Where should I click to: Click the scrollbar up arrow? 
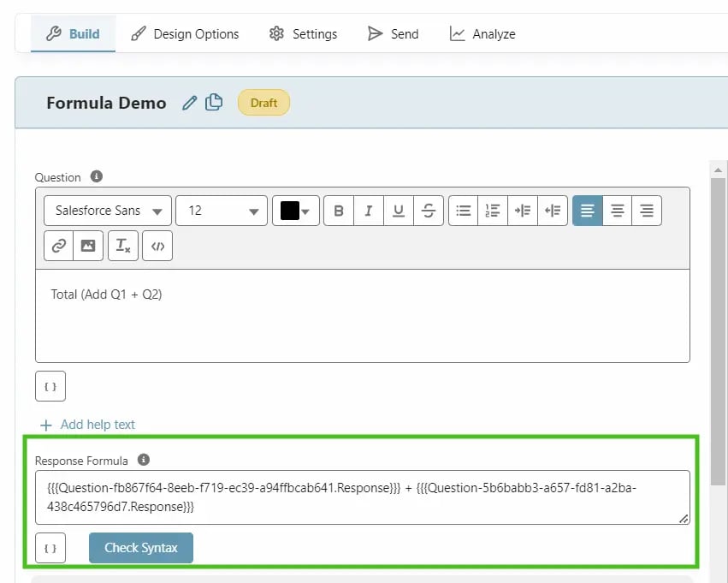tap(719, 170)
